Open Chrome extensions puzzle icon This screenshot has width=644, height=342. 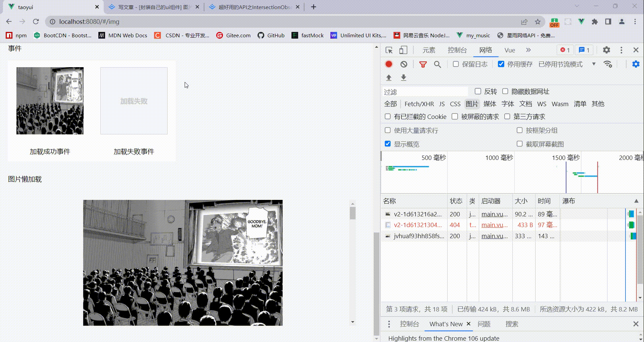(x=595, y=22)
